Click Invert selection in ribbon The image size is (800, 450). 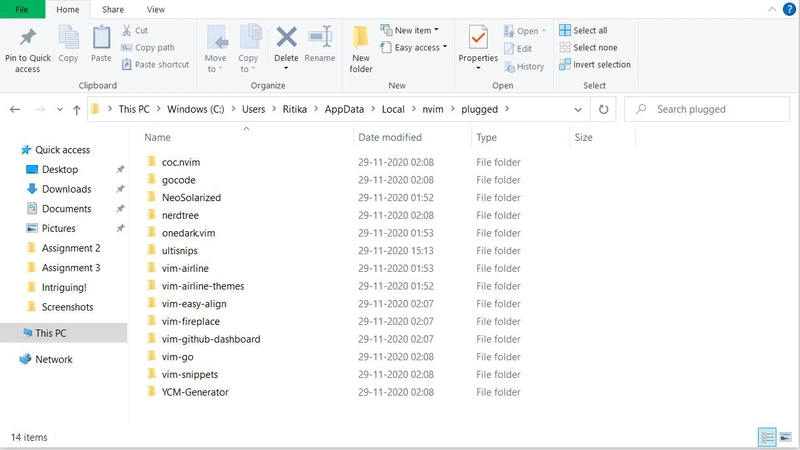[595, 64]
